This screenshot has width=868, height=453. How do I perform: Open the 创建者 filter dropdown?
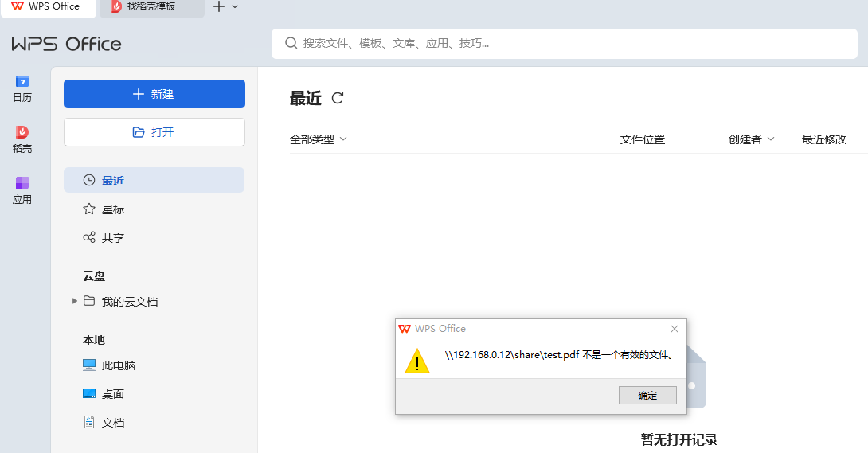click(751, 139)
